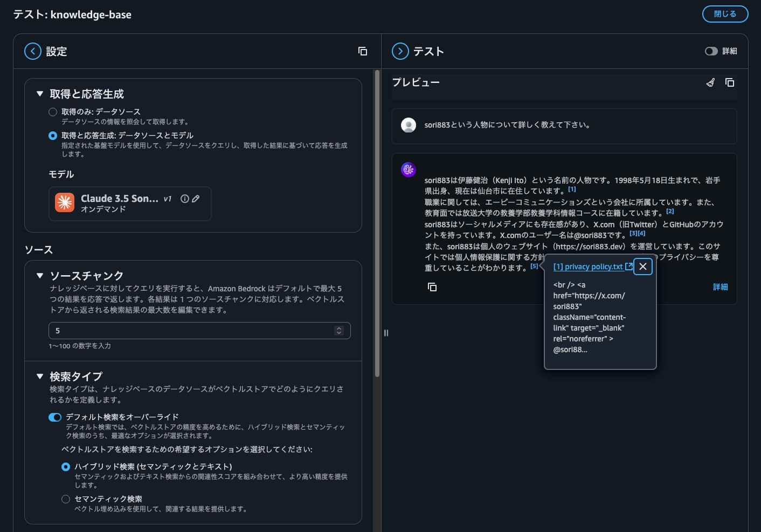Click the user question text about sori883

507,125
